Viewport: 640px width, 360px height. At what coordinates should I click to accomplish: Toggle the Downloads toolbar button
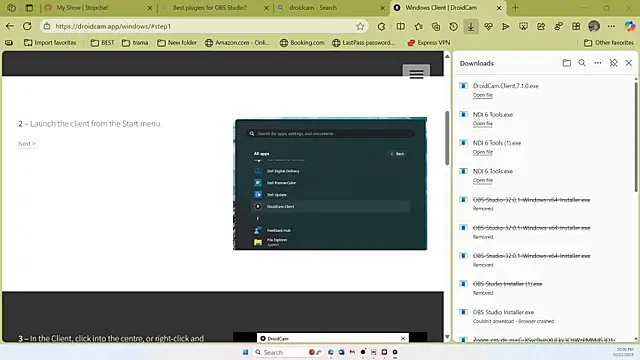coord(471,26)
